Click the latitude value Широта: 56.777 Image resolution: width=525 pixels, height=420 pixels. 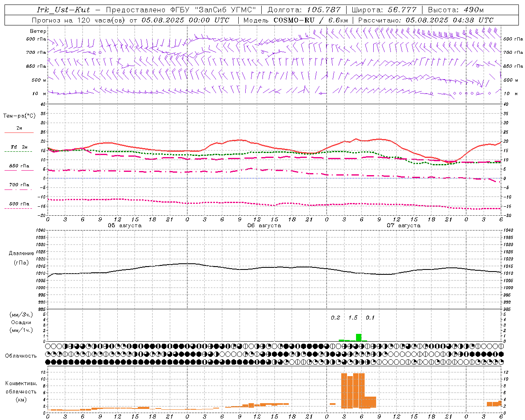[384, 10]
